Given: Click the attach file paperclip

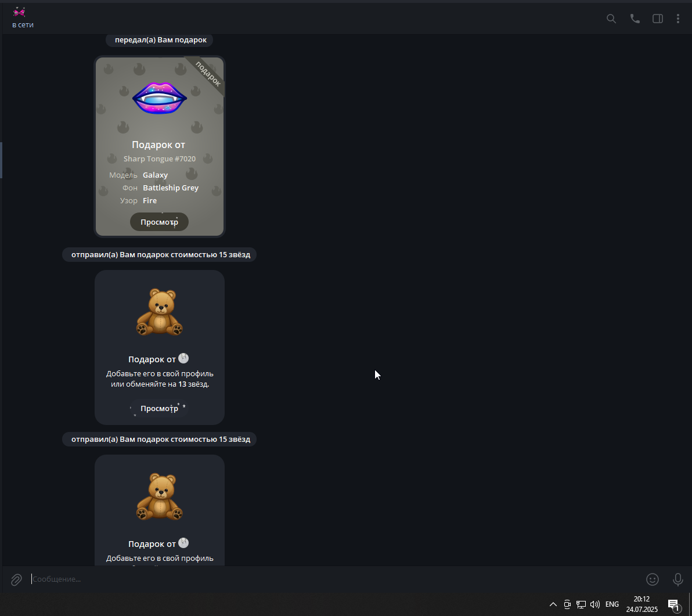Looking at the screenshot, I should pos(16,579).
